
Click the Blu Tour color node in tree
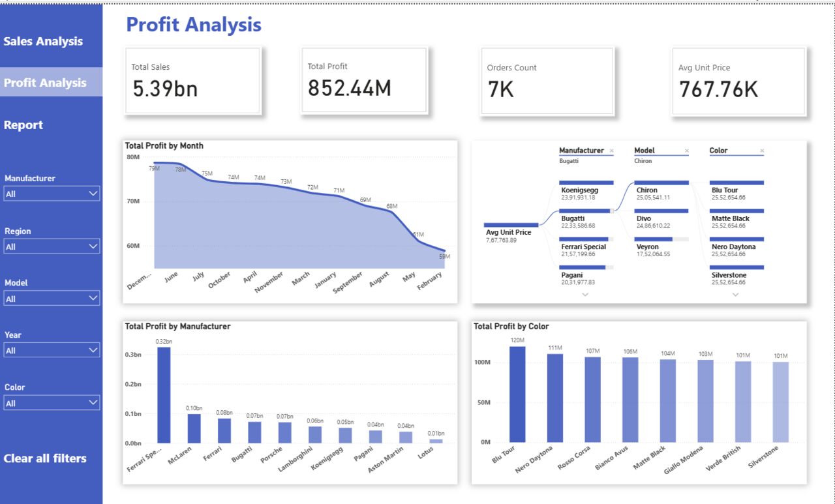[736, 190]
